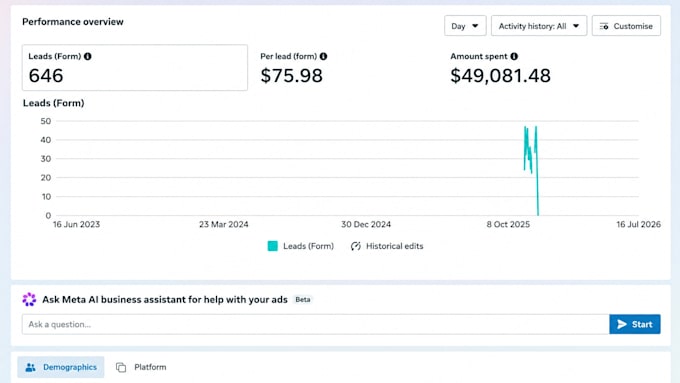The height and width of the screenshot is (383, 680).
Task: Click the Platform devices icon
Action: coord(121,367)
